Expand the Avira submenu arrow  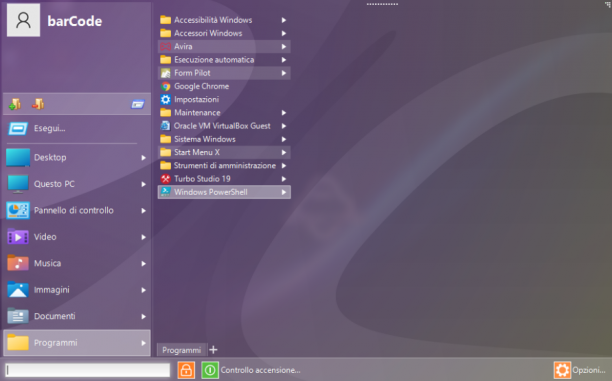pyautogui.click(x=284, y=46)
